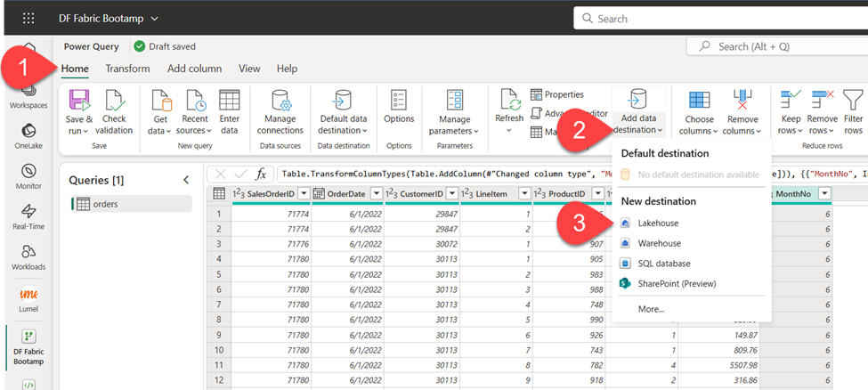Open Recent sources list
Image resolution: width=868 pixels, height=390 pixels.
[194, 112]
